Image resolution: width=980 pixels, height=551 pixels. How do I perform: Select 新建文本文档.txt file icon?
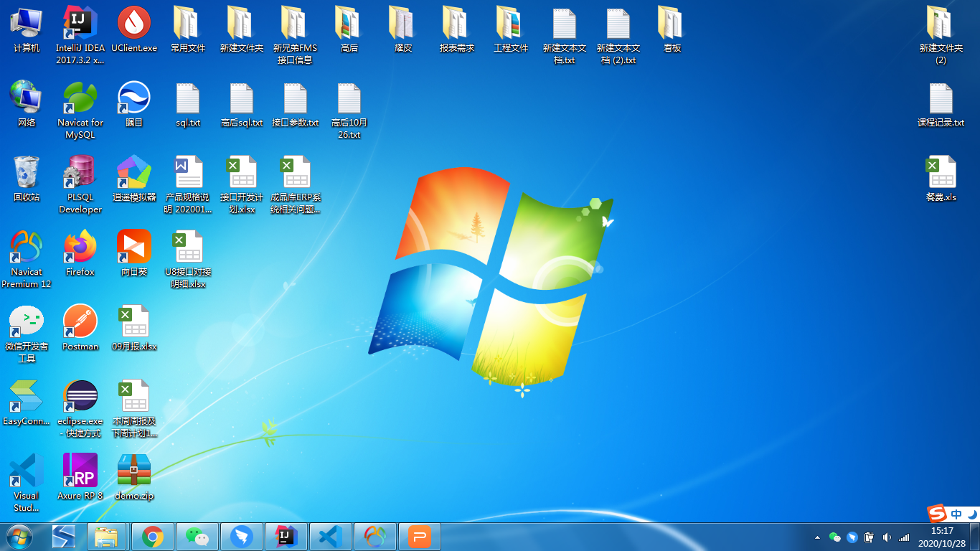click(565, 34)
